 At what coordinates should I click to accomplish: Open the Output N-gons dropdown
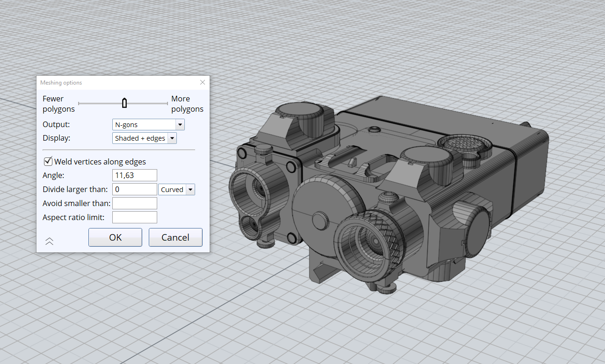point(179,125)
